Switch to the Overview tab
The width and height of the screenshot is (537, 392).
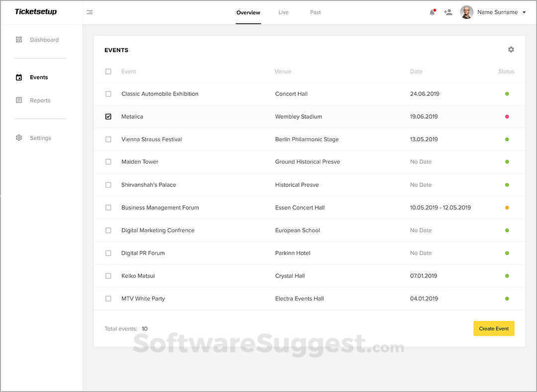[x=248, y=12]
